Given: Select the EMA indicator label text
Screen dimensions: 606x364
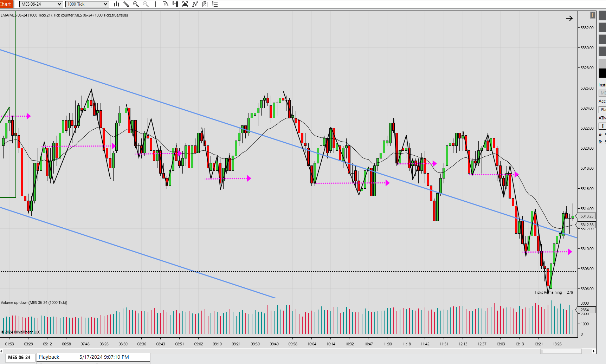Looking at the screenshot, I should pos(64,15).
